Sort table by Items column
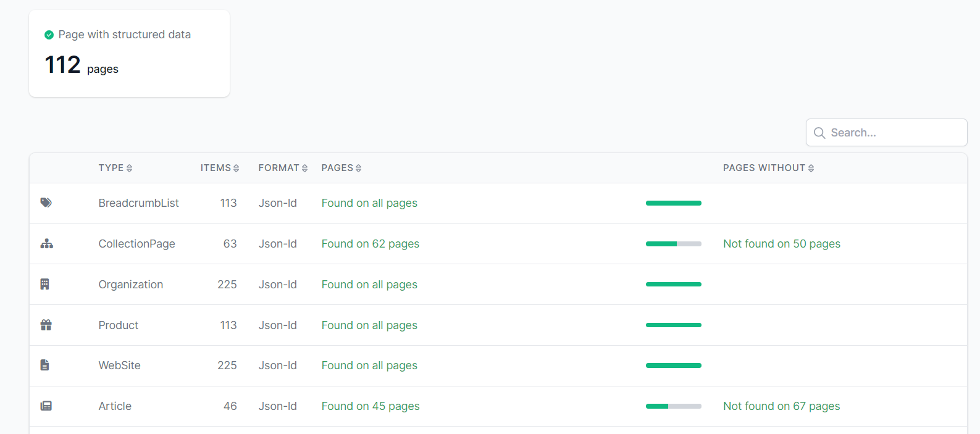980x434 pixels. (x=219, y=168)
